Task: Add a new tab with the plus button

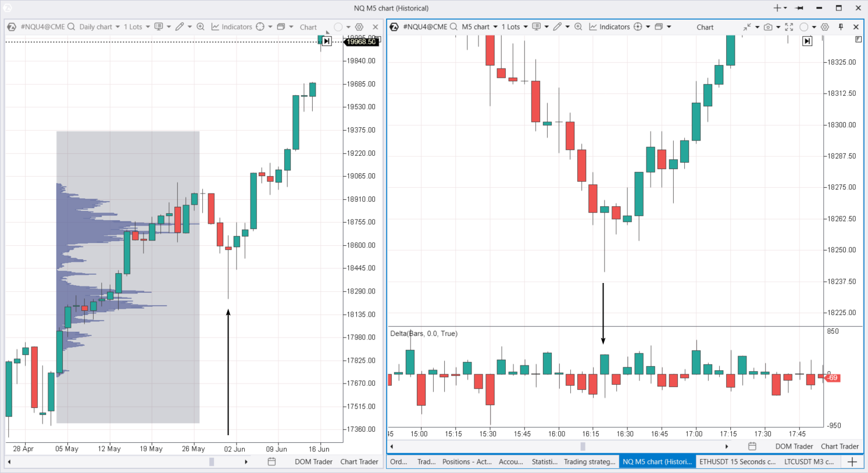Action: [852, 462]
